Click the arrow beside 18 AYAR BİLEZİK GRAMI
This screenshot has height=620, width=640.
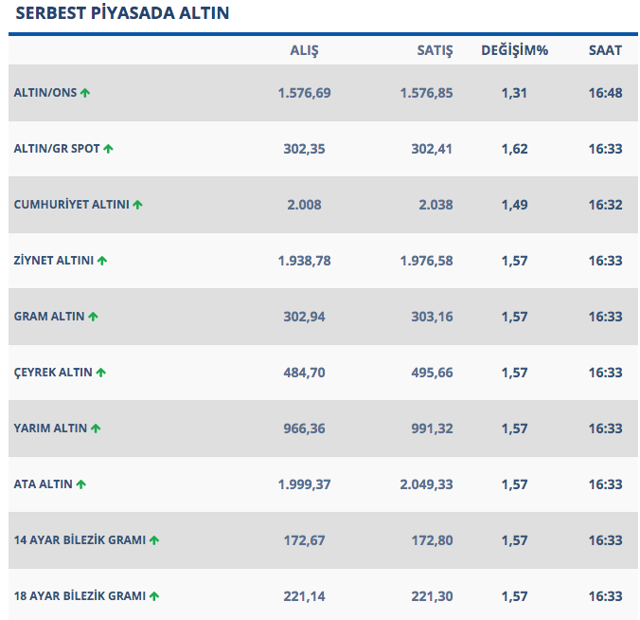coord(154,597)
